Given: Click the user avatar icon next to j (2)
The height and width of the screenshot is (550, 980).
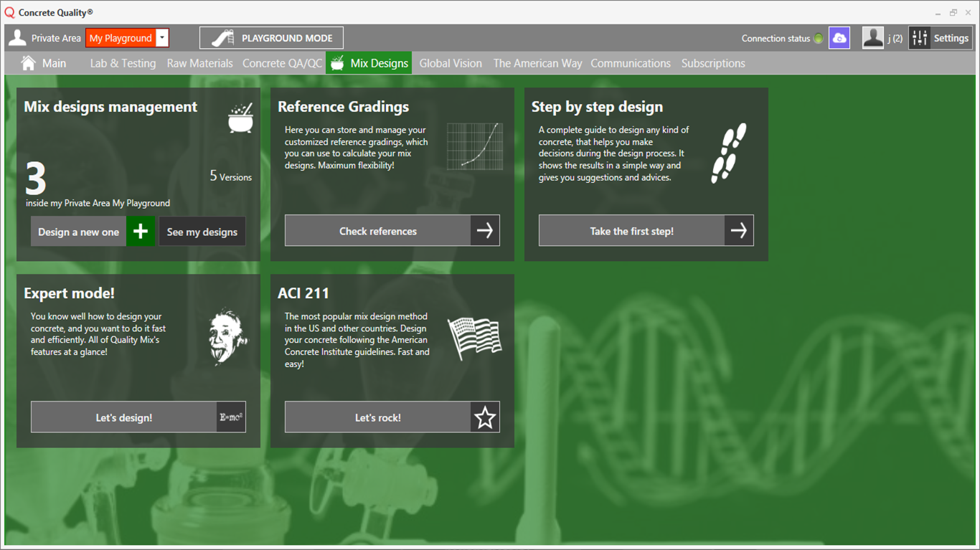Looking at the screenshot, I should (873, 38).
